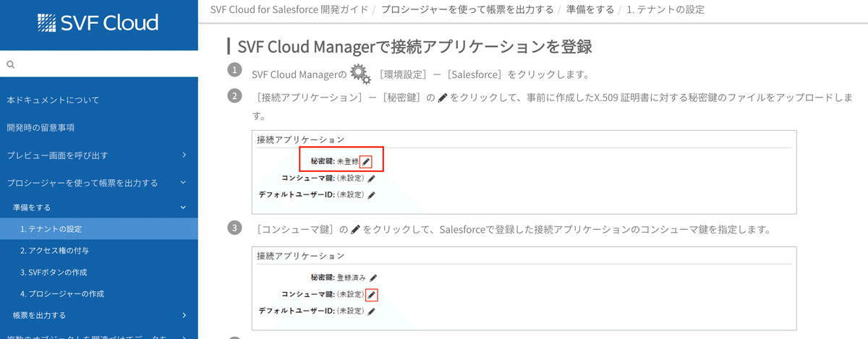Click pencil beside デフォルトユーザーID in second screenshot
Screen dimensions: 868x339
pos(371,312)
